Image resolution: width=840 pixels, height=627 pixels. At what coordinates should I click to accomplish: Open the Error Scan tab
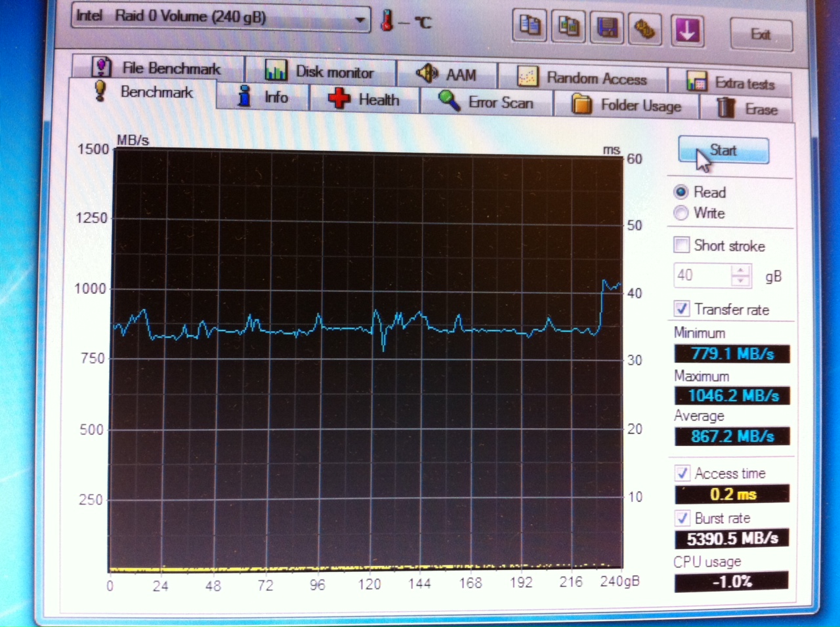coord(487,102)
